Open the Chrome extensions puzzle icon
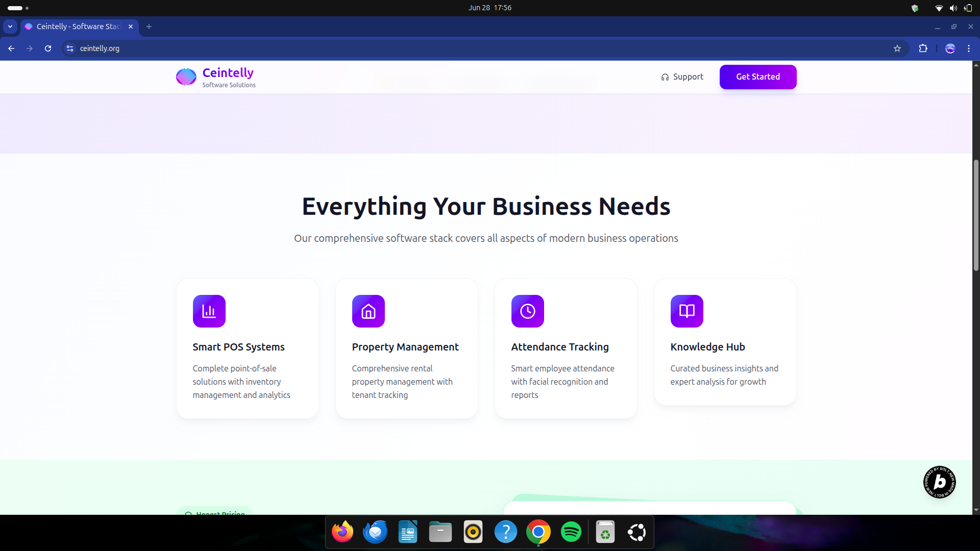 coord(923,48)
